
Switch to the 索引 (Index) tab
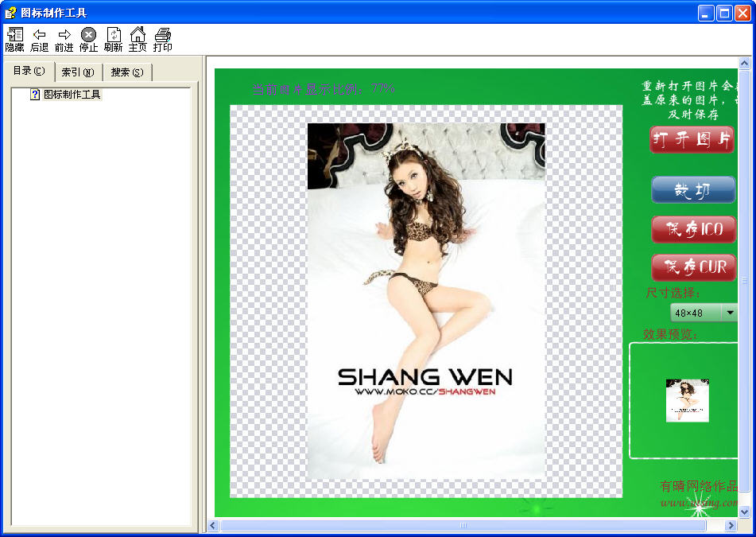point(78,72)
